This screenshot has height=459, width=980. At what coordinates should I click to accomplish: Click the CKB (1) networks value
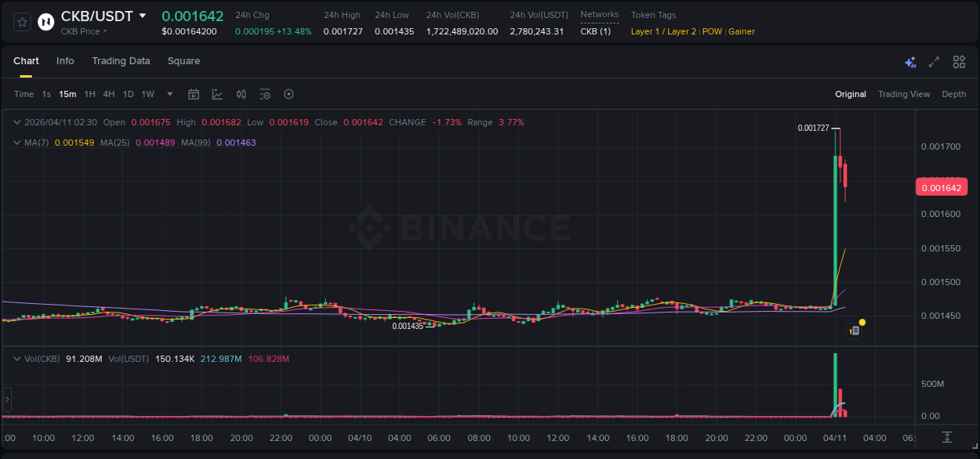click(x=595, y=31)
